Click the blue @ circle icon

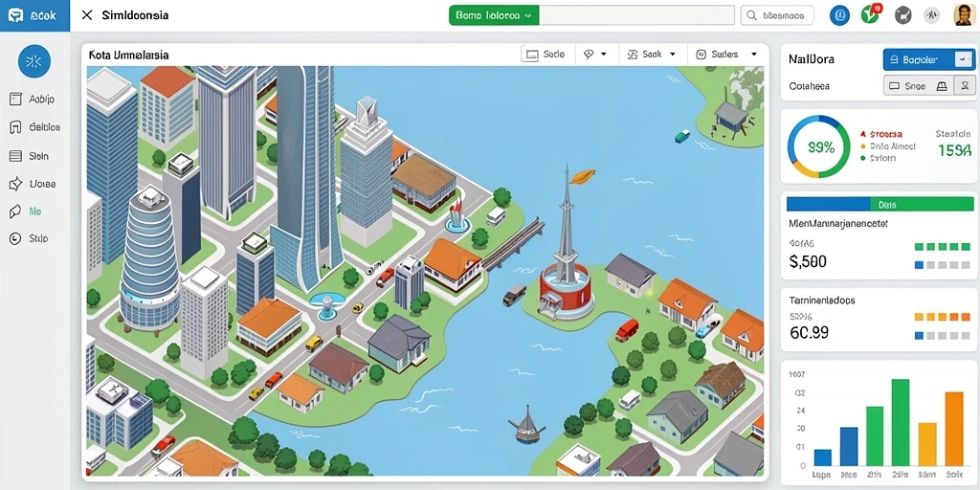coord(839,15)
